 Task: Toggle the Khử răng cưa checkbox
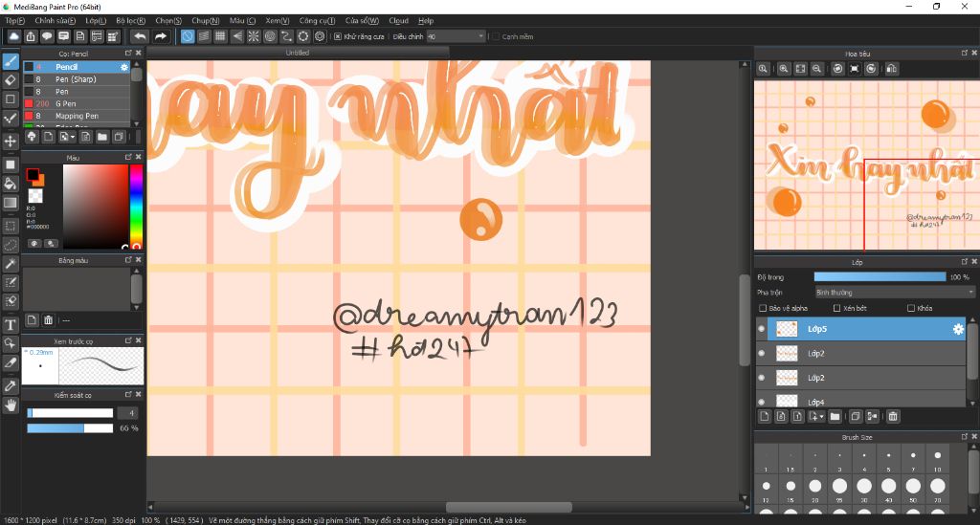point(338,37)
